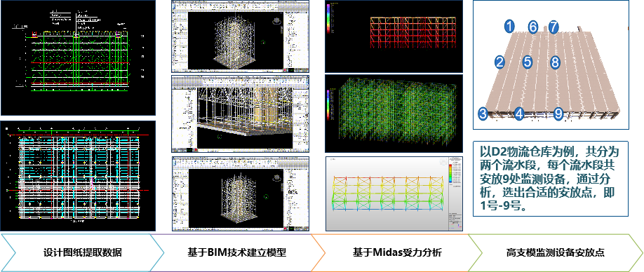This screenshot has height=272, width=644.
Task: Click monitoring point marker number 9
Action: point(558,114)
